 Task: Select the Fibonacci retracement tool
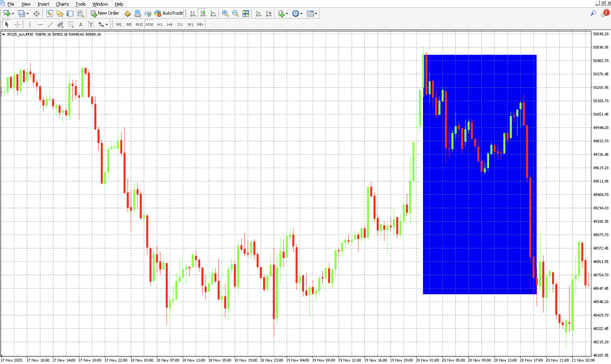pos(70,24)
